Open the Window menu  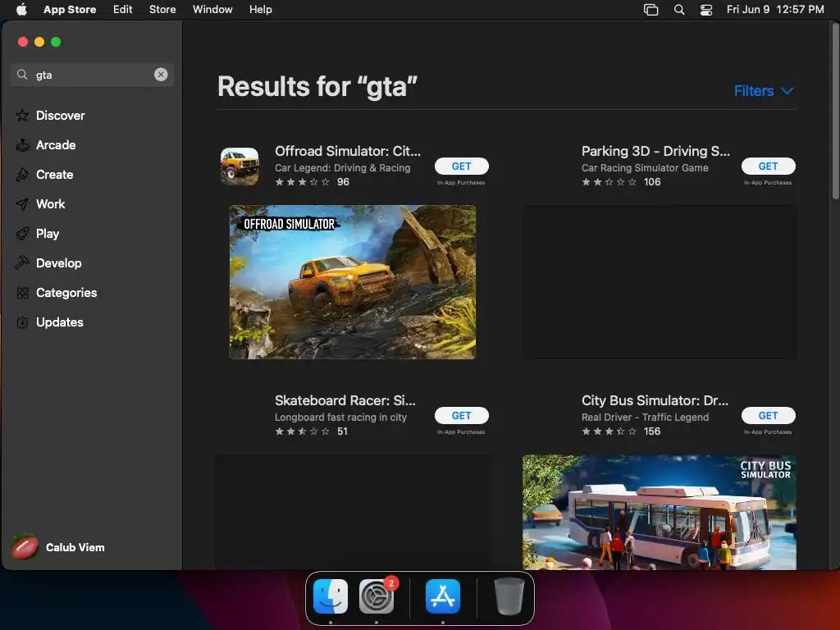pyautogui.click(x=212, y=9)
